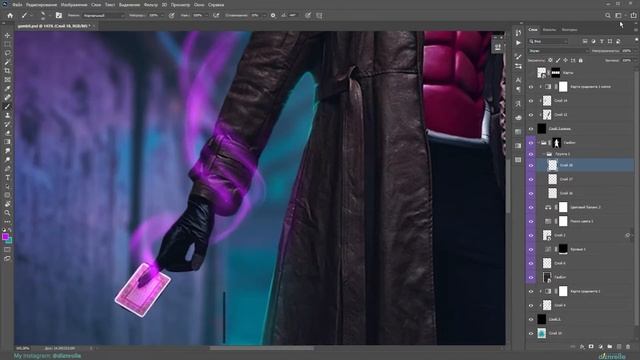
Task: Select the Gradient tool
Action: (x=7, y=142)
